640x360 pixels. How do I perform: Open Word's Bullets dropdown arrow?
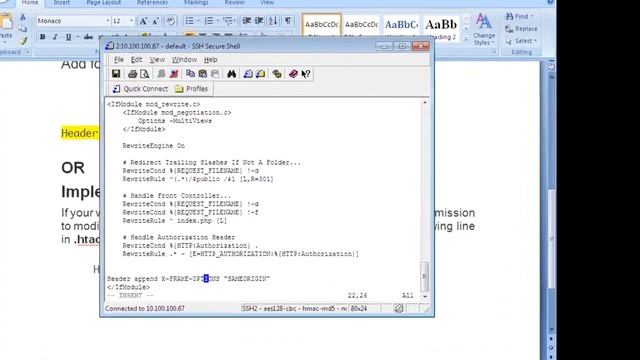(x=198, y=21)
